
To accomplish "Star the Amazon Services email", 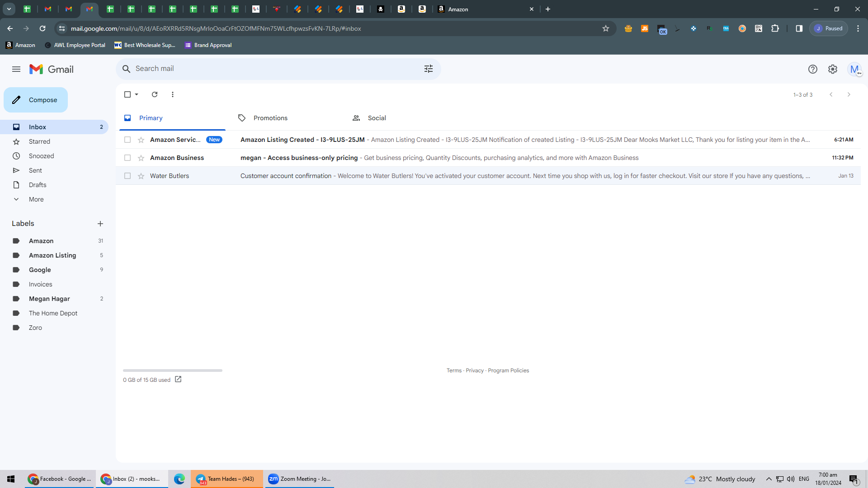I will click(141, 140).
